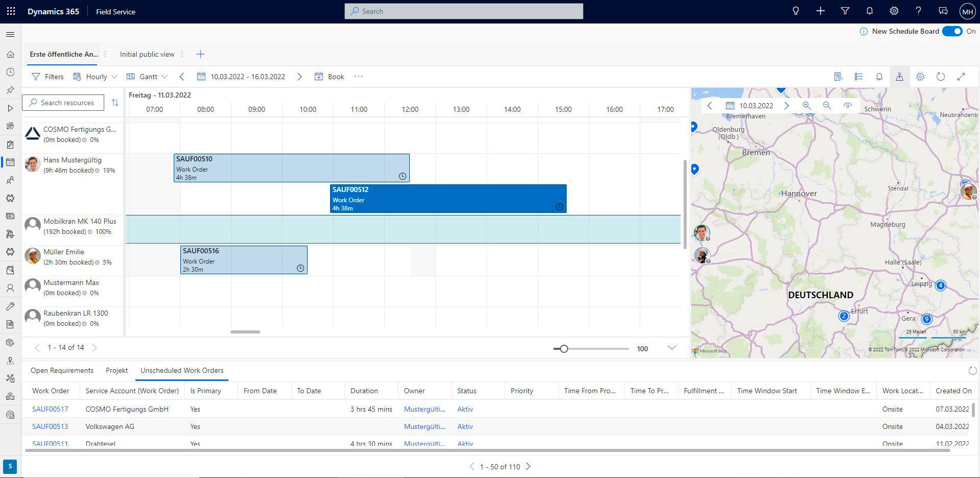This screenshot has width=980, height=478.
Task: Refresh the unscheduled work orders list
Action: 972,371
